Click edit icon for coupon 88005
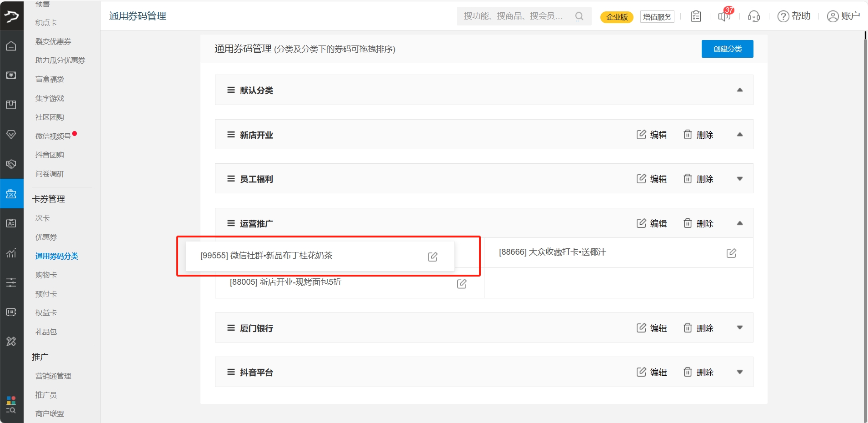868x423 pixels. coord(462,283)
